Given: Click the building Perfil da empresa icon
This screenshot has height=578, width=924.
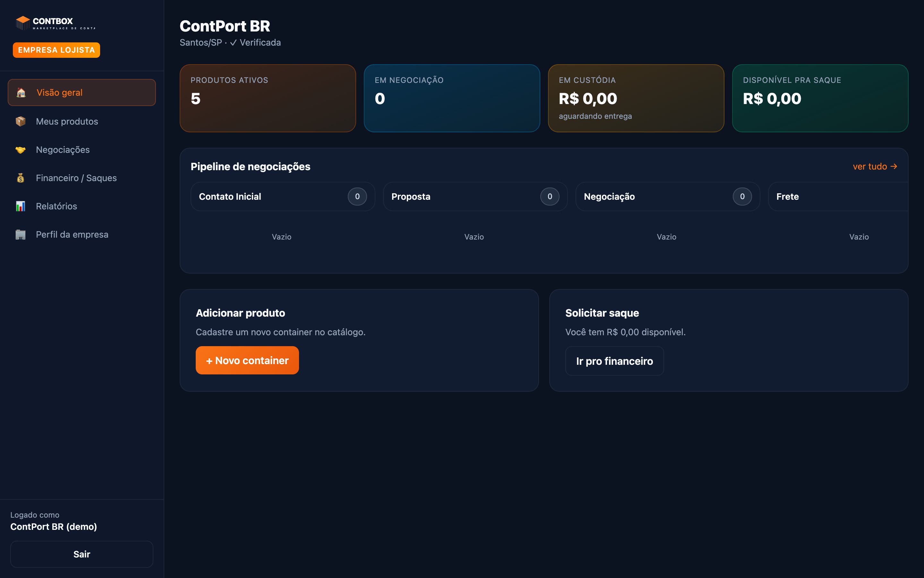Looking at the screenshot, I should 21,235.
